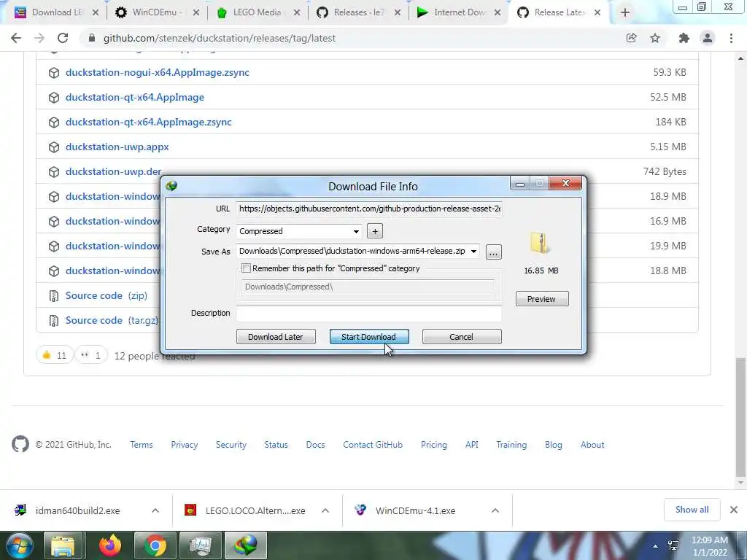Click the share page icon
The image size is (747, 560).
point(632,38)
